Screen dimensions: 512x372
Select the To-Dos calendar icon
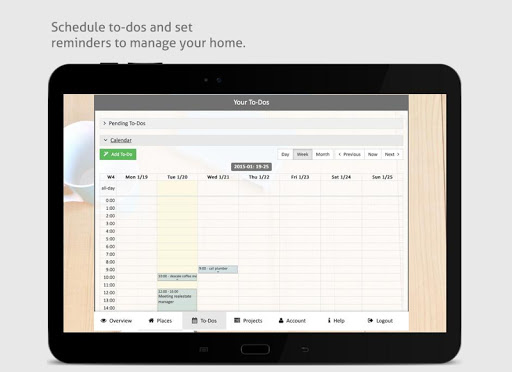[195, 320]
